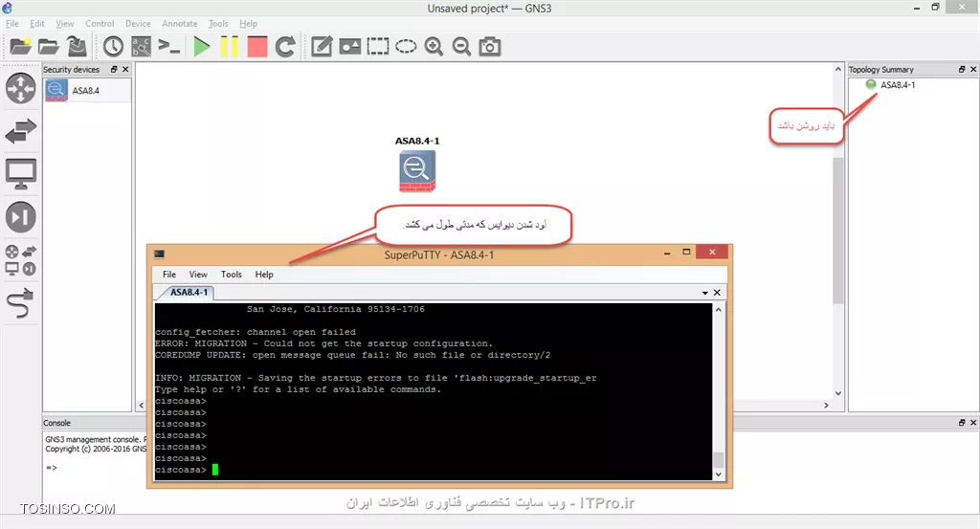
Task: Select the Insert picture tool
Action: pos(350,46)
